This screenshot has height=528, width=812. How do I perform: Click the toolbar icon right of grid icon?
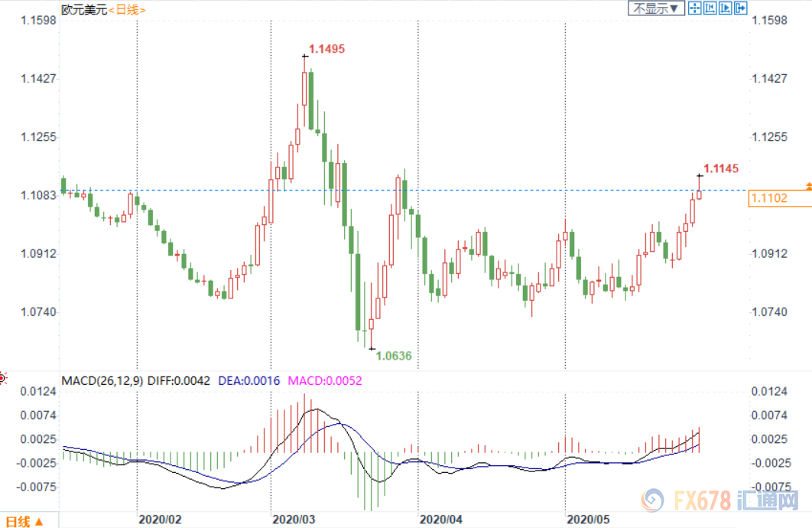(x=710, y=8)
